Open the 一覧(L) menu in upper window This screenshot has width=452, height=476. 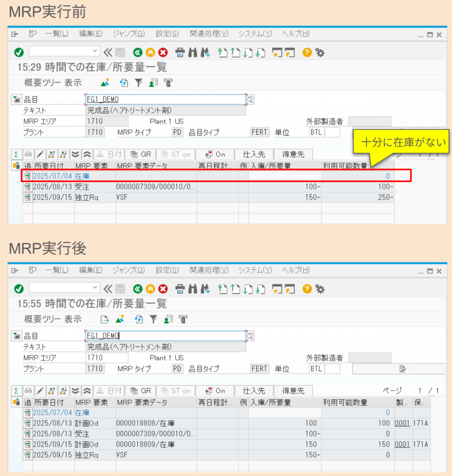[x=57, y=33]
